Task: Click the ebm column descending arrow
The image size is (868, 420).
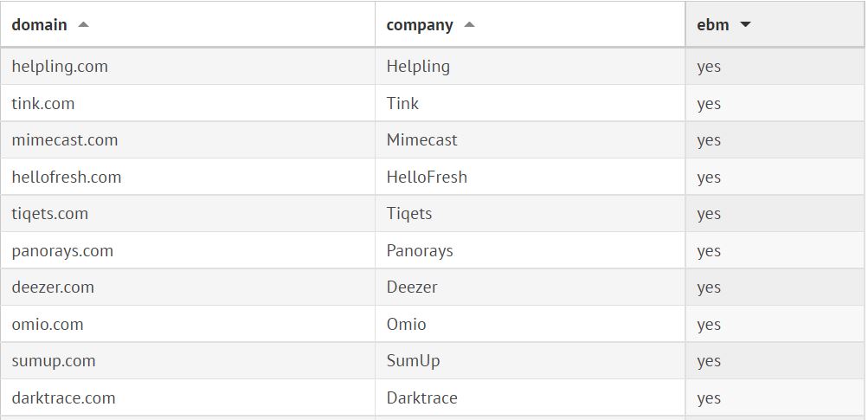Action: tap(745, 25)
